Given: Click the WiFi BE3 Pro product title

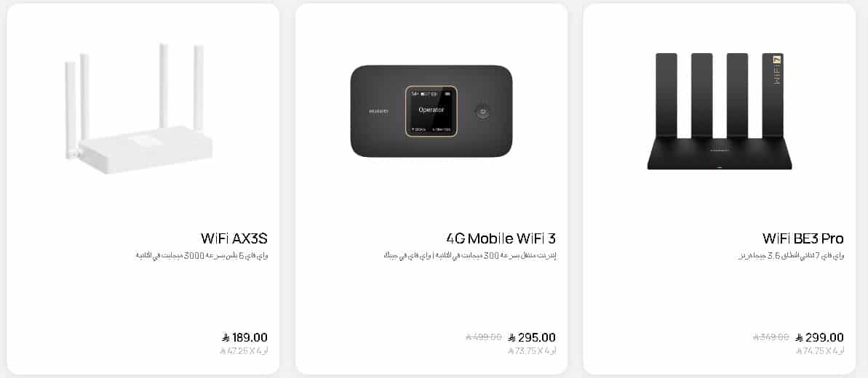Looking at the screenshot, I should click(x=803, y=238).
